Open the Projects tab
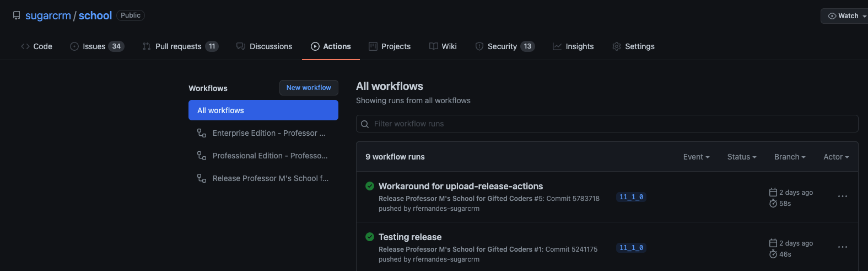 click(390, 46)
